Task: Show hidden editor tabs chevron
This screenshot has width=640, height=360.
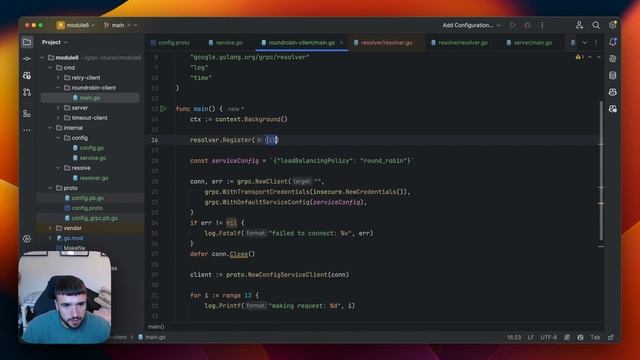Action: coord(584,42)
